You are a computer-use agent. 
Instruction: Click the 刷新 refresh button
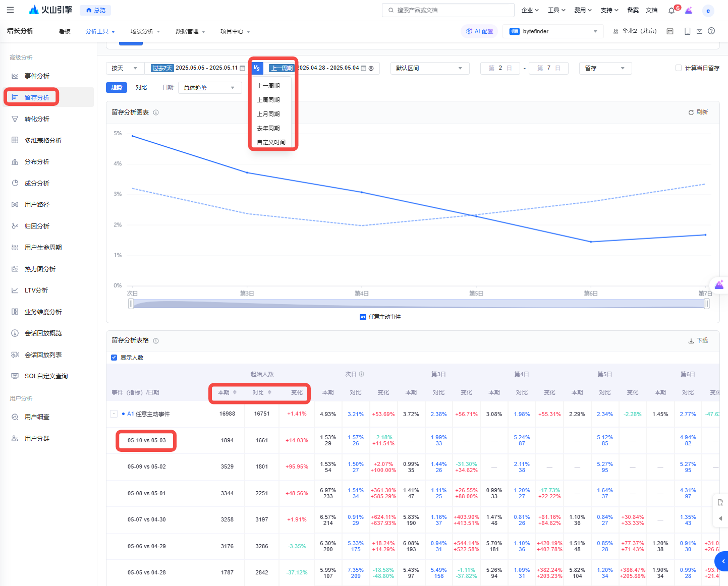pos(698,112)
